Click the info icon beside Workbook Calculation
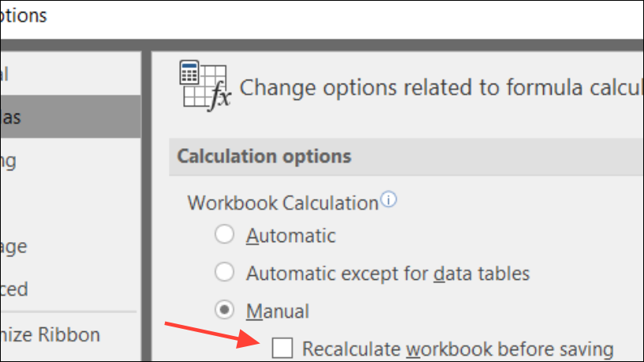The width and height of the screenshot is (644, 362). click(x=388, y=200)
